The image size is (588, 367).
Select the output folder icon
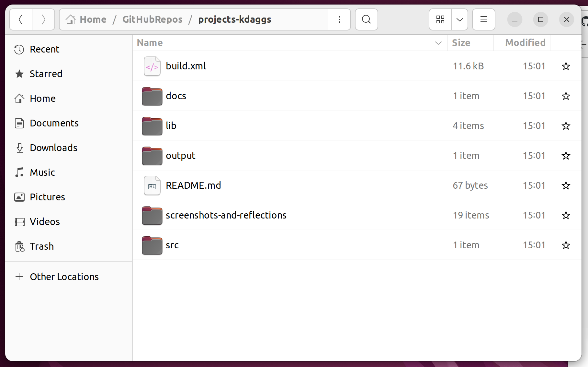[x=152, y=156]
